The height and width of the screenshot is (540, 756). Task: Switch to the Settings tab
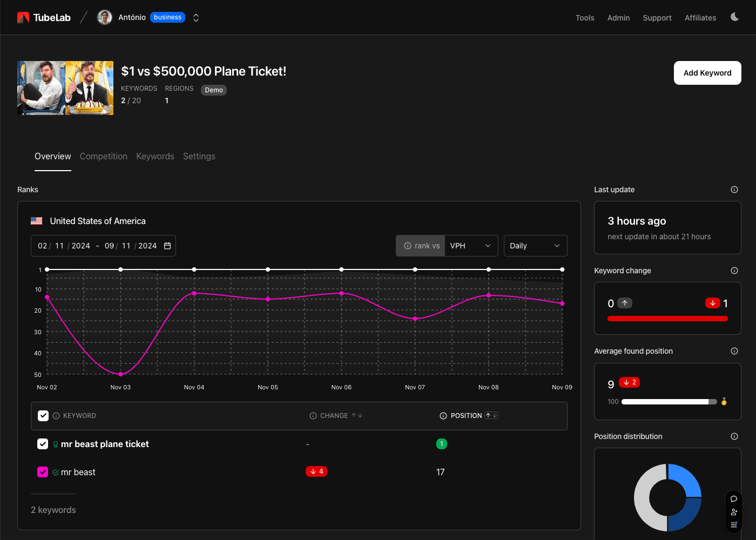[x=199, y=156]
